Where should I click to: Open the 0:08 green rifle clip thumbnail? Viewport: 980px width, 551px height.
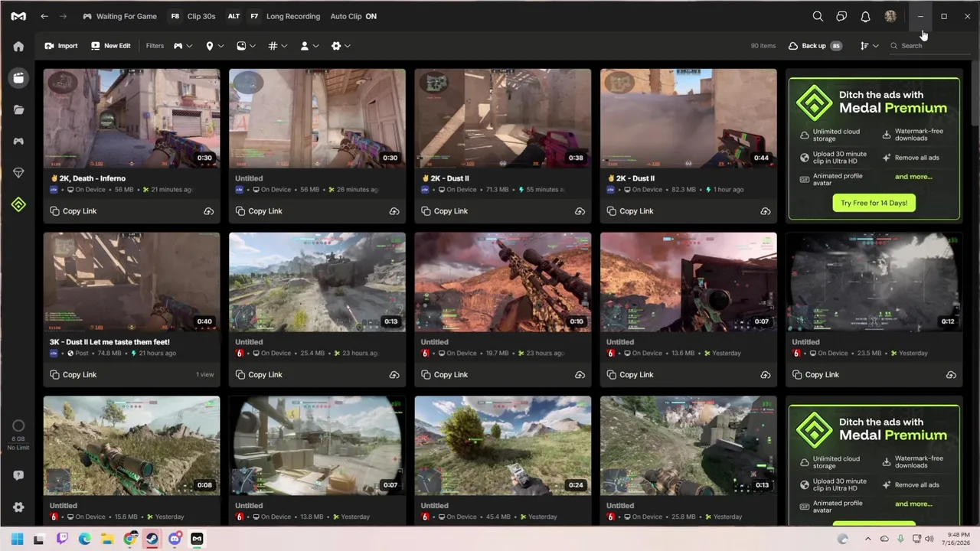point(132,445)
